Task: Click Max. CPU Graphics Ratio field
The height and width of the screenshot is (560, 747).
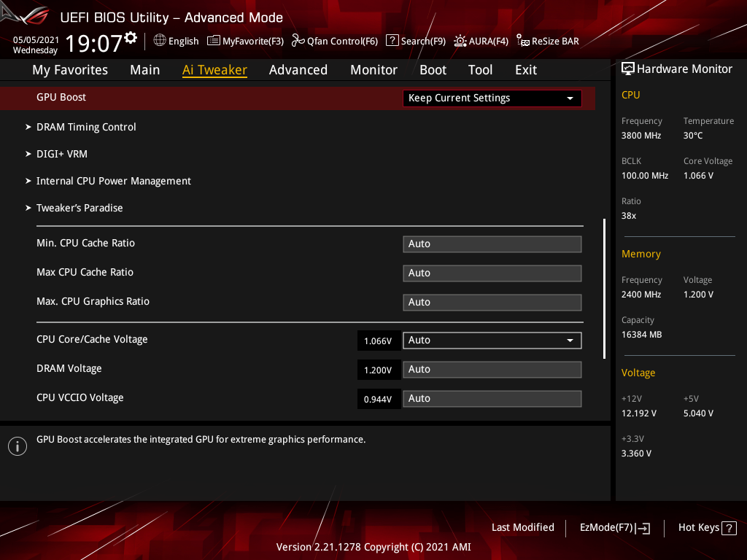Action: [x=492, y=303]
